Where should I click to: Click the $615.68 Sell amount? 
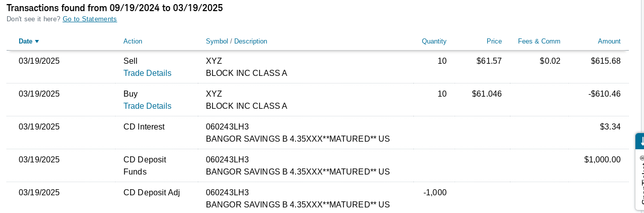pos(605,61)
